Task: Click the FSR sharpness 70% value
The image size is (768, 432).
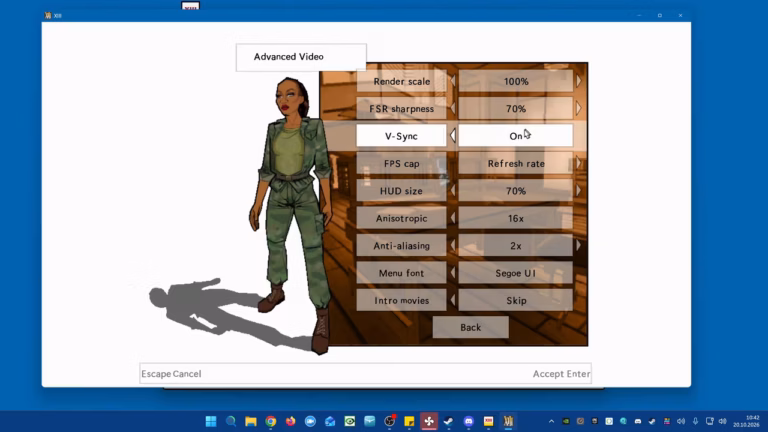Action: click(x=516, y=108)
